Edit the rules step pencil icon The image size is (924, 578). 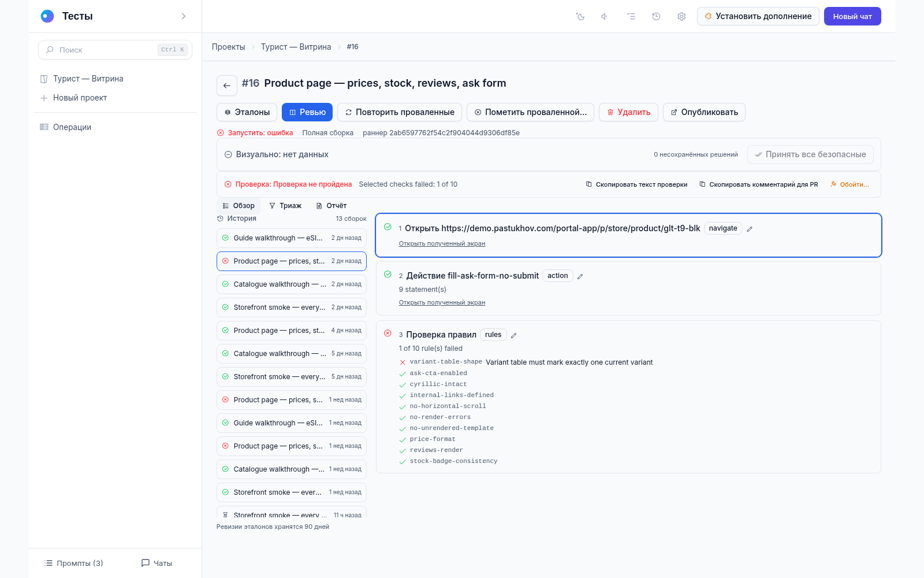514,335
